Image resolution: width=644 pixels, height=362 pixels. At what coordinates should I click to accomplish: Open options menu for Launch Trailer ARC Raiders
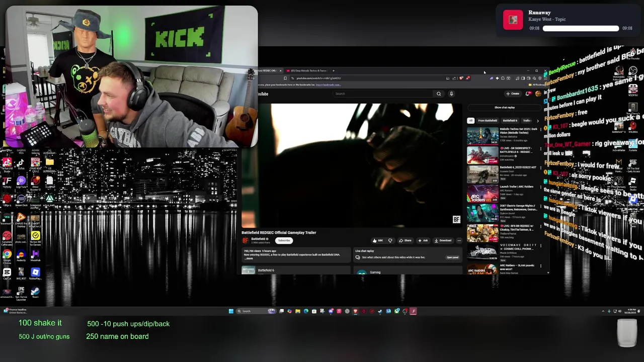pyautogui.click(x=541, y=187)
